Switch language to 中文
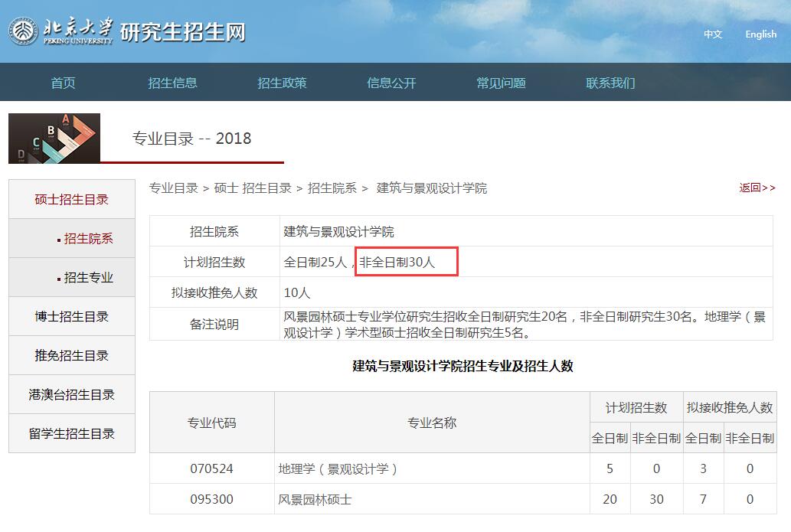The width and height of the screenshot is (791, 532). [713, 34]
